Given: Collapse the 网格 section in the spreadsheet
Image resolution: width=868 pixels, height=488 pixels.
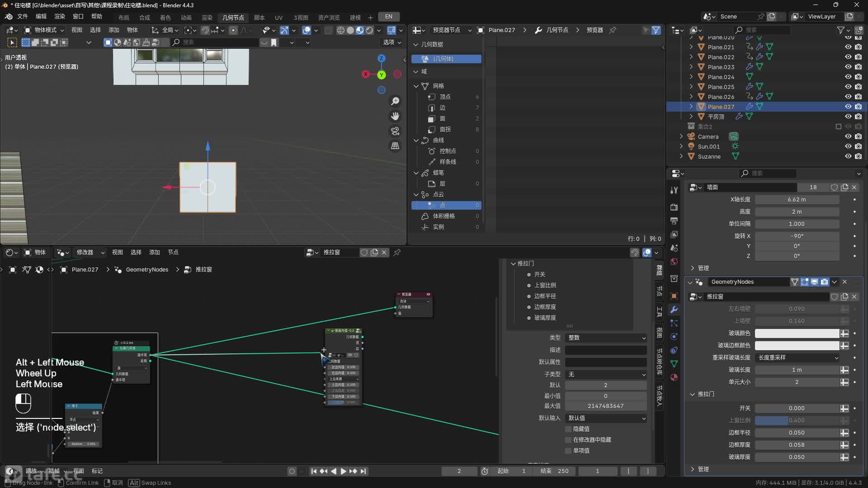Looking at the screenshot, I should (416, 86).
